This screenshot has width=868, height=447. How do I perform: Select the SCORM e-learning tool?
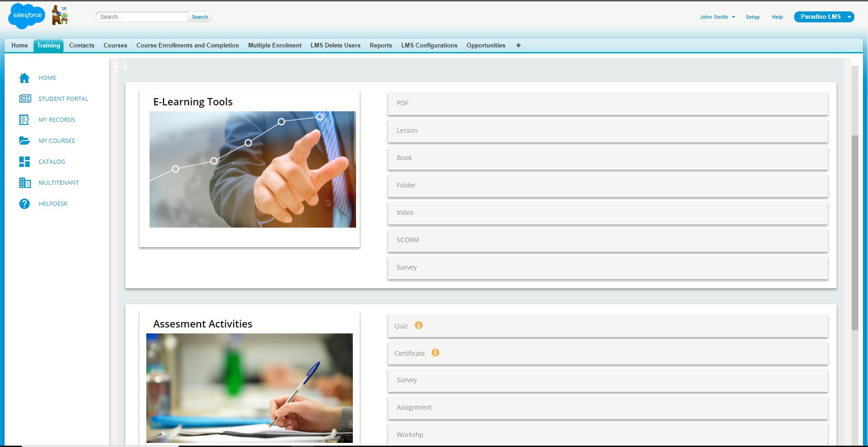[x=608, y=240]
